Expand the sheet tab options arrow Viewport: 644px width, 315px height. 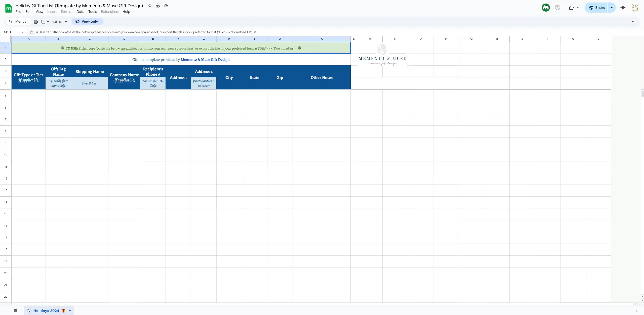point(70,310)
